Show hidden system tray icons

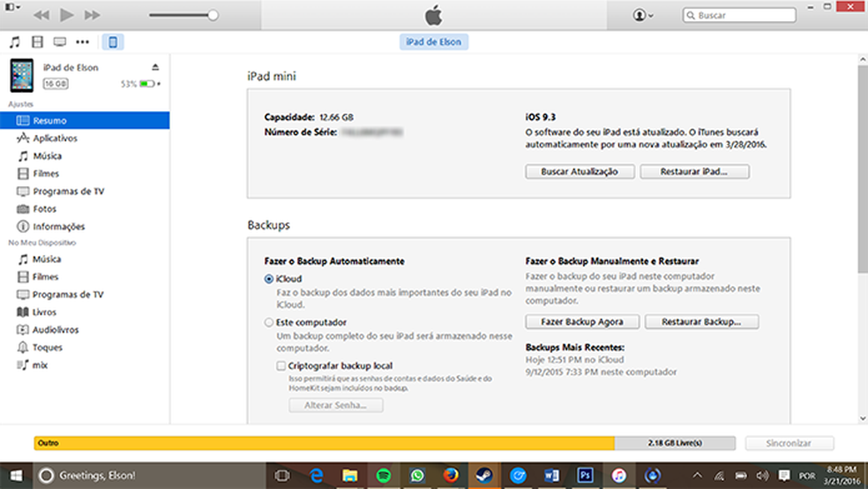[698, 475]
